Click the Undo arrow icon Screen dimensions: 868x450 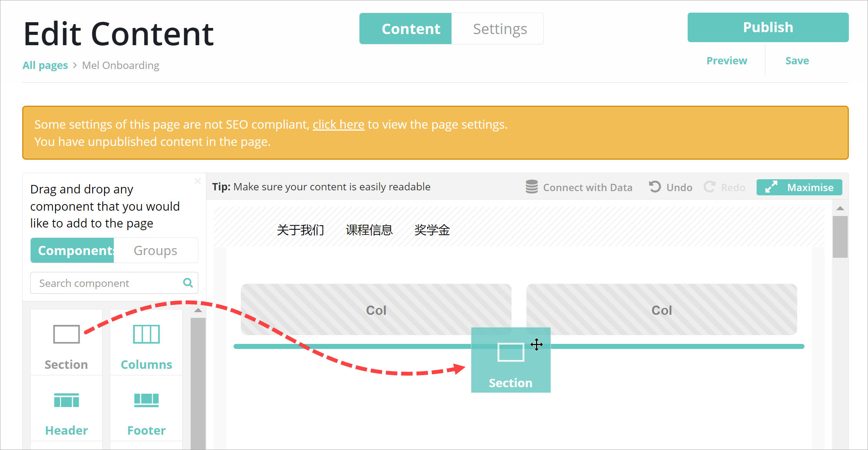tap(655, 187)
